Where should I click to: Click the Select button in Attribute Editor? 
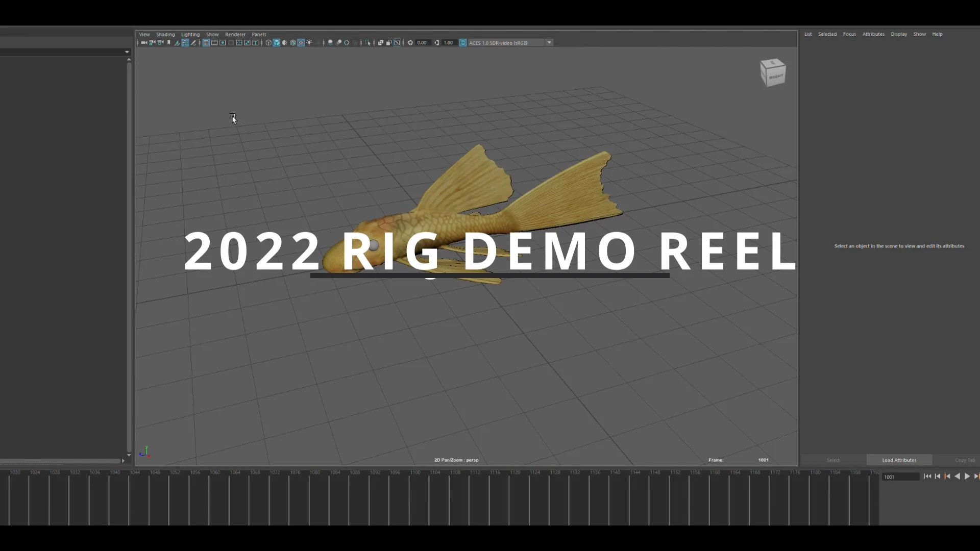[833, 460]
